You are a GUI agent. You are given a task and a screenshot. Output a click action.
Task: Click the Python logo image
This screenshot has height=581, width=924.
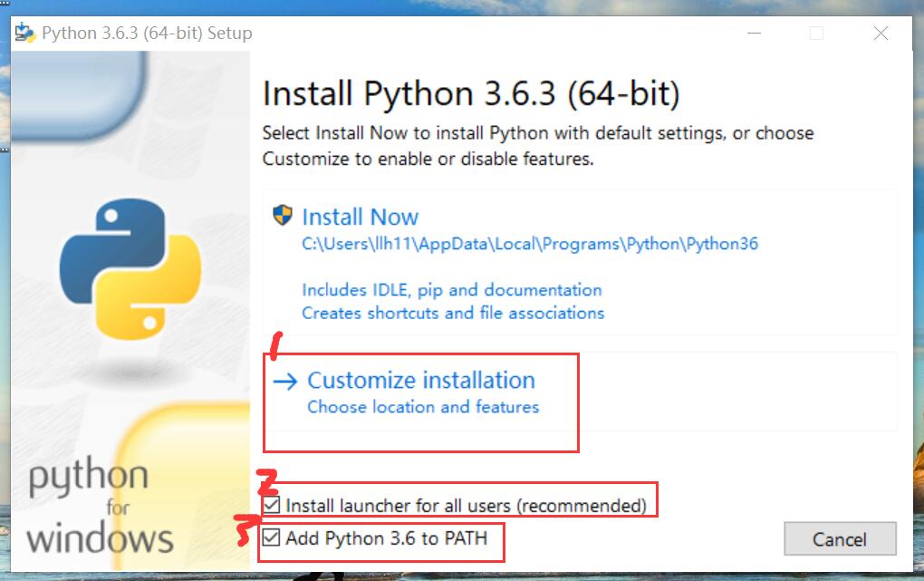coord(130,269)
